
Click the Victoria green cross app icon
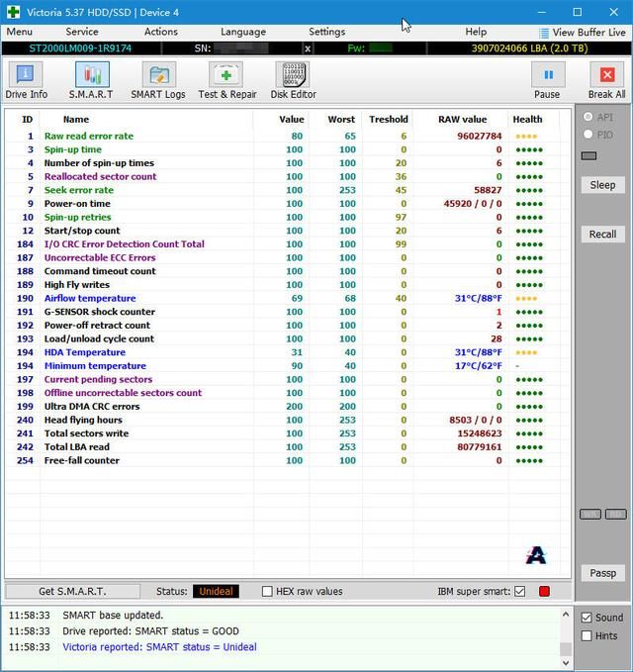[x=13, y=12]
